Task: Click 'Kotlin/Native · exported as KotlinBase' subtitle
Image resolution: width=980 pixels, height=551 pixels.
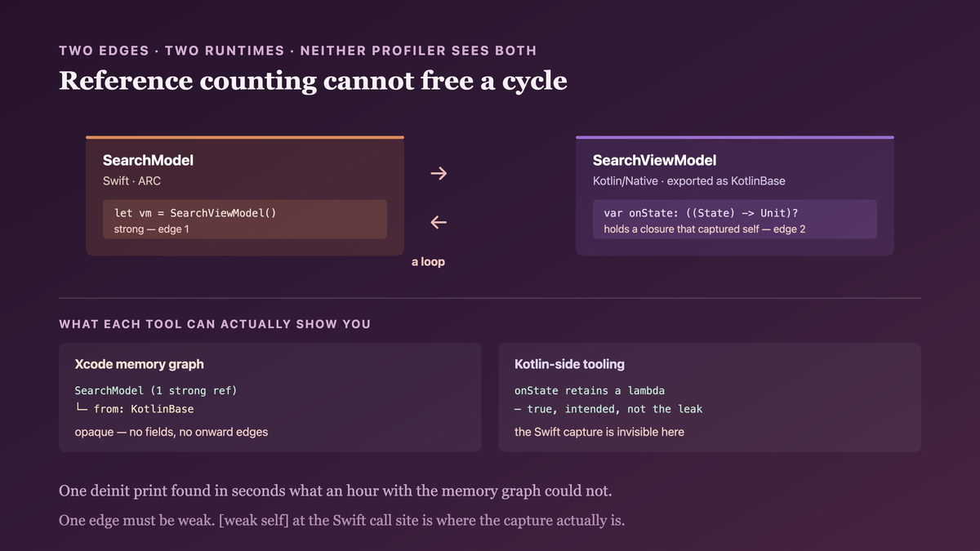Action: click(688, 180)
